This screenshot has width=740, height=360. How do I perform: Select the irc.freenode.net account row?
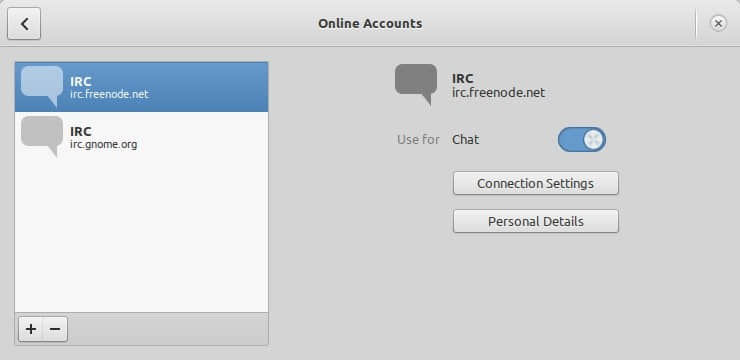click(142, 87)
